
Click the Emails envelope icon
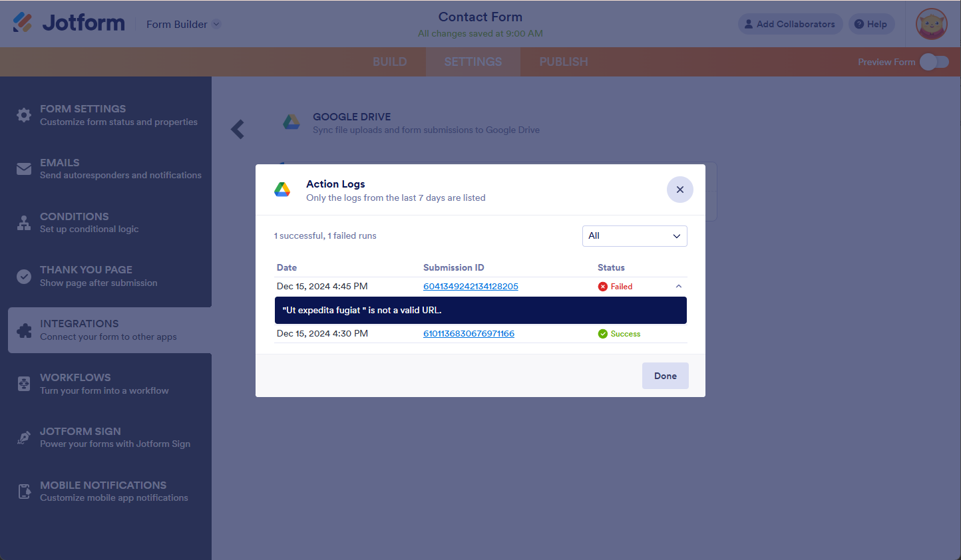[x=24, y=169]
